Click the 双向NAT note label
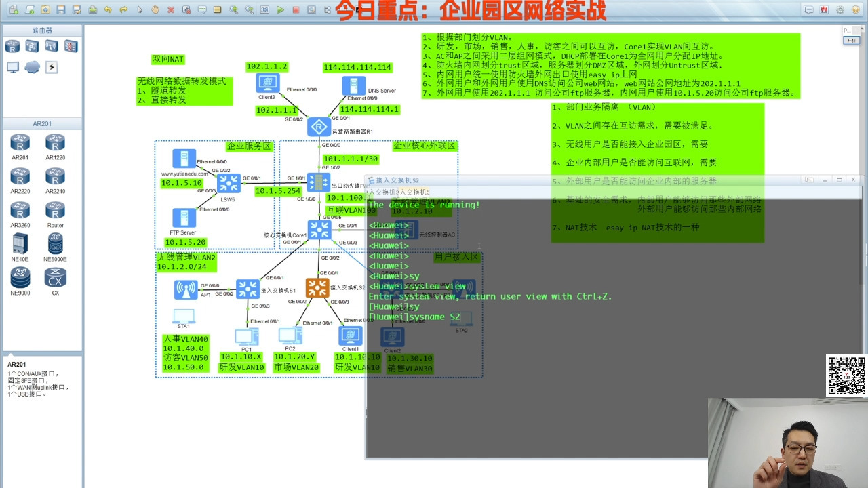The image size is (868, 488). pyautogui.click(x=168, y=60)
